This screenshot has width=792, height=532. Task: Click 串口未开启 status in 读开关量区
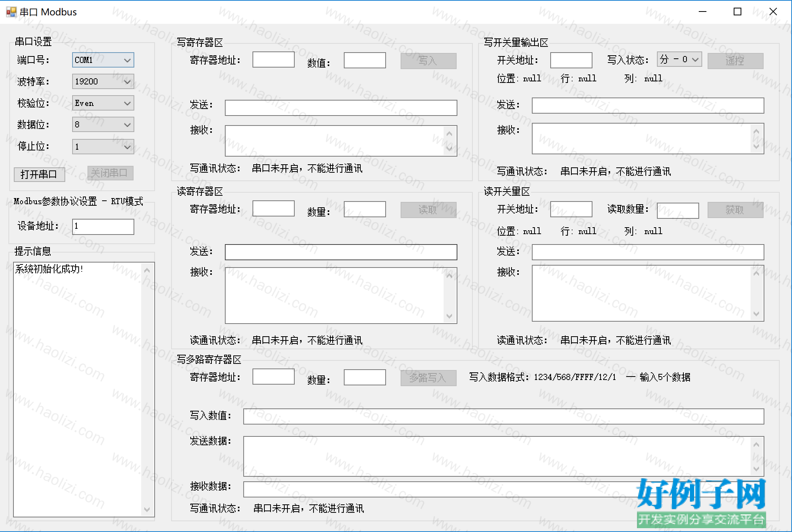click(x=615, y=340)
